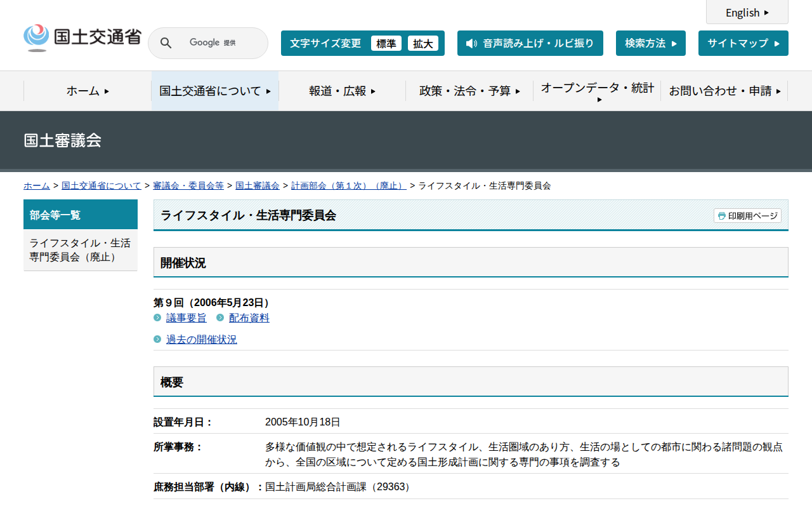Expand the ホーム navigation menu
Image resolution: width=812 pixels, height=508 pixels.
88,91
